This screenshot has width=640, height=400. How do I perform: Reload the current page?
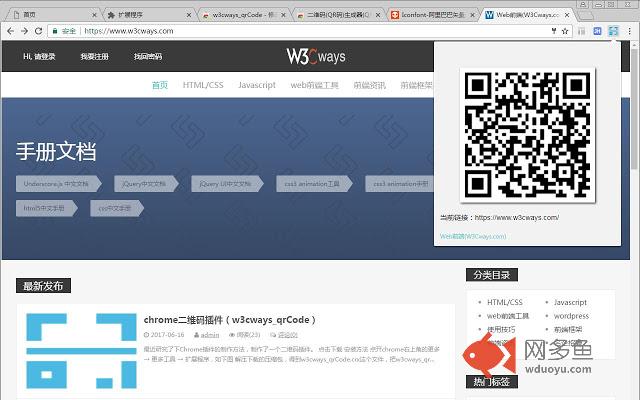38,31
